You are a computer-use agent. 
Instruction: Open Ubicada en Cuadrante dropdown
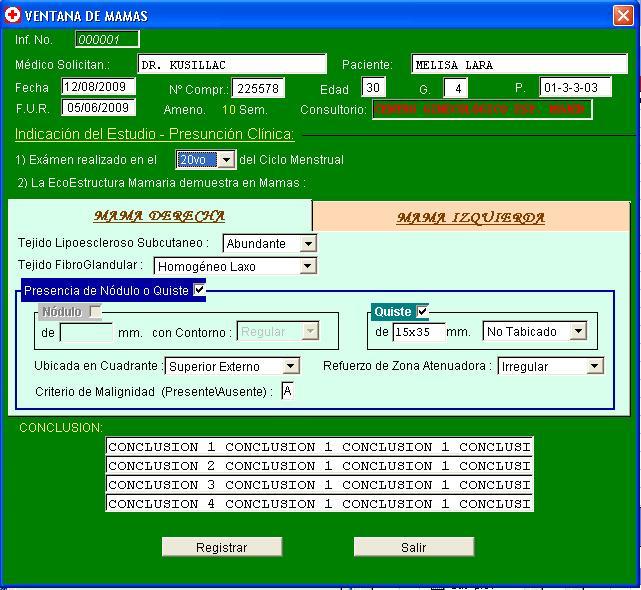(x=290, y=366)
